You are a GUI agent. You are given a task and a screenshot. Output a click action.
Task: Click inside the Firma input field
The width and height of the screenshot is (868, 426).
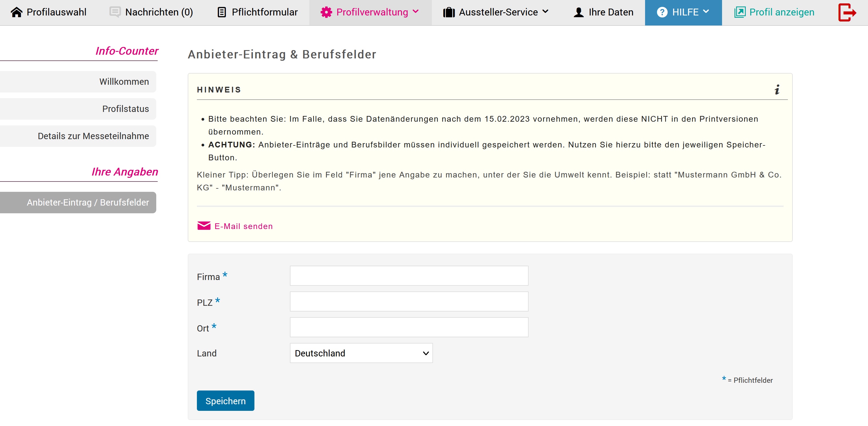409,276
